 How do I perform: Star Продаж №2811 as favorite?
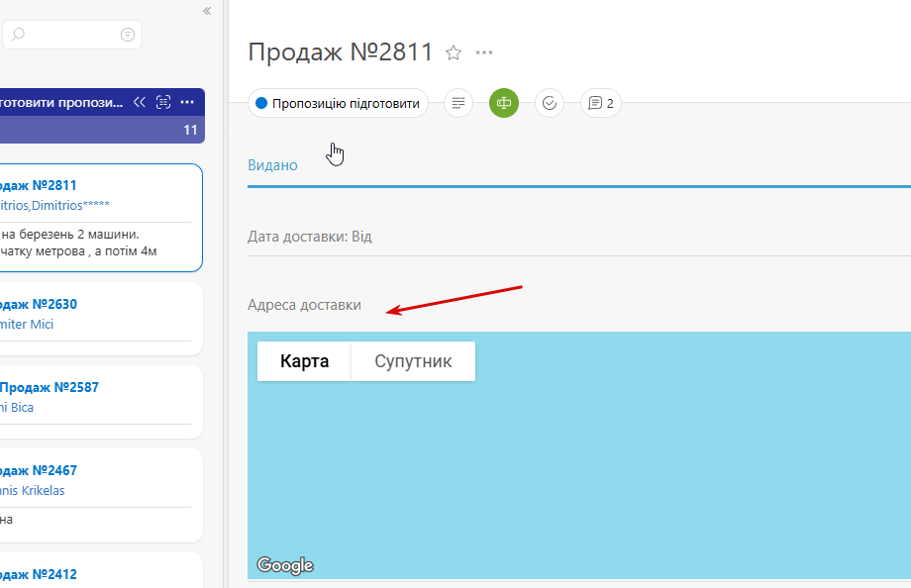pyautogui.click(x=454, y=52)
